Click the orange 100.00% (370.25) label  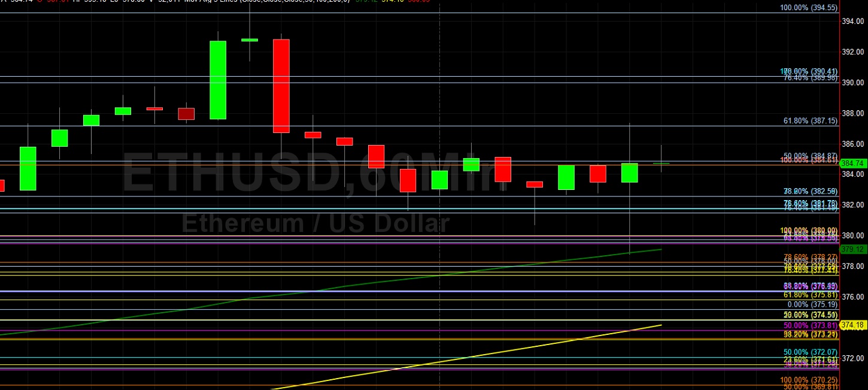(808, 380)
